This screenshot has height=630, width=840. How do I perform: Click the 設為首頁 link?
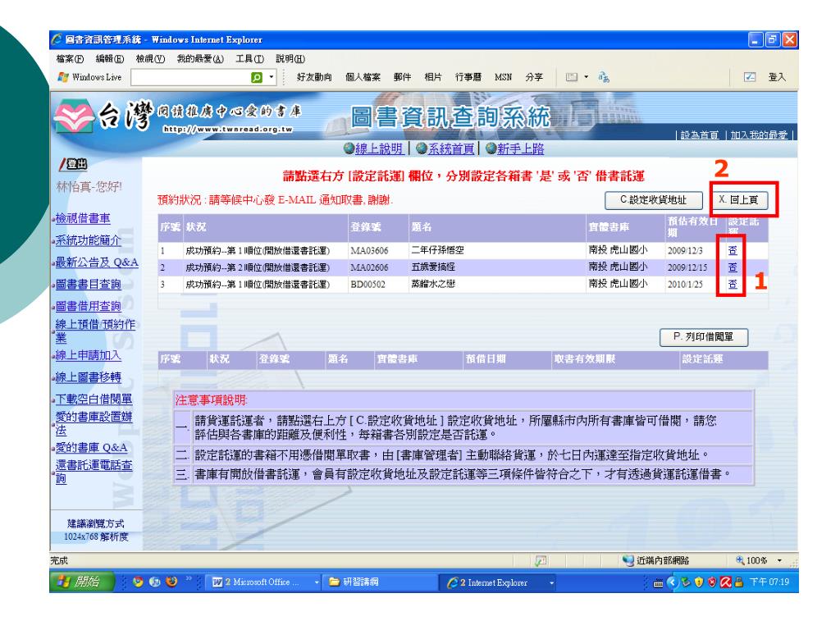click(x=700, y=135)
